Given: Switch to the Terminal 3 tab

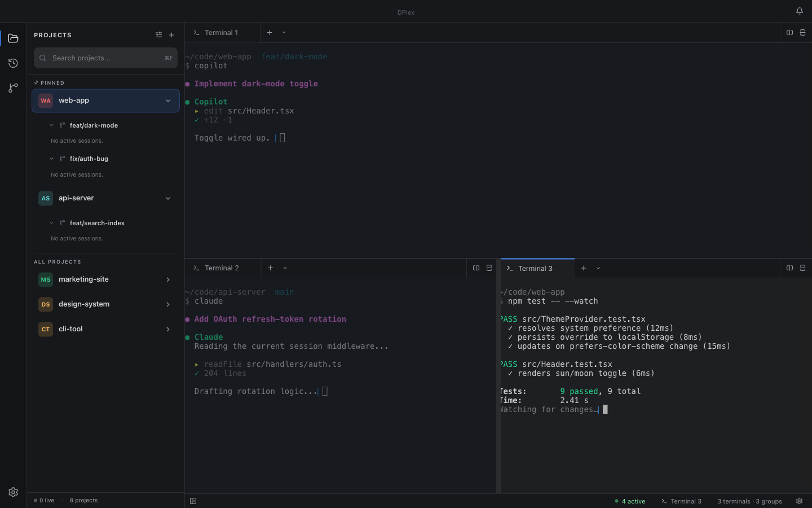Looking at the screenshot, I should [537, 268].
